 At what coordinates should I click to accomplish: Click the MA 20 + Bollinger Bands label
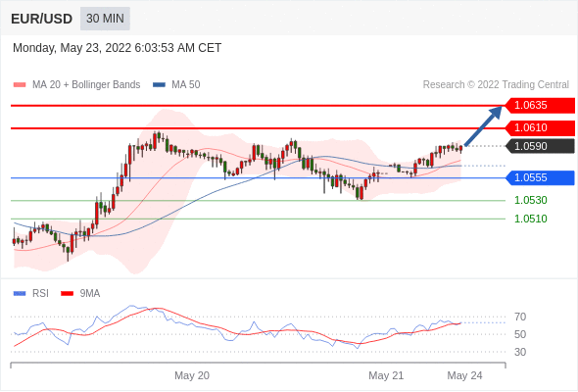tap(86, 85)
